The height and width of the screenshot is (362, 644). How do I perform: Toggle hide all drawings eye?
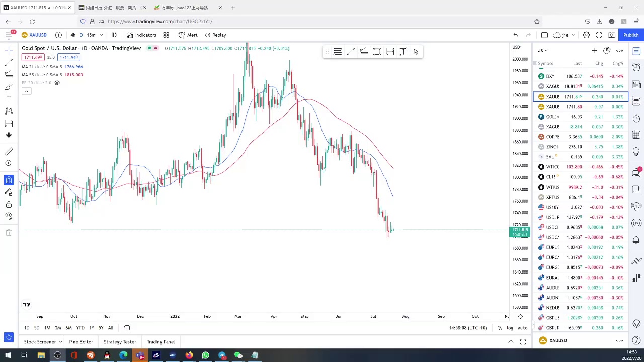pos(9,216)
